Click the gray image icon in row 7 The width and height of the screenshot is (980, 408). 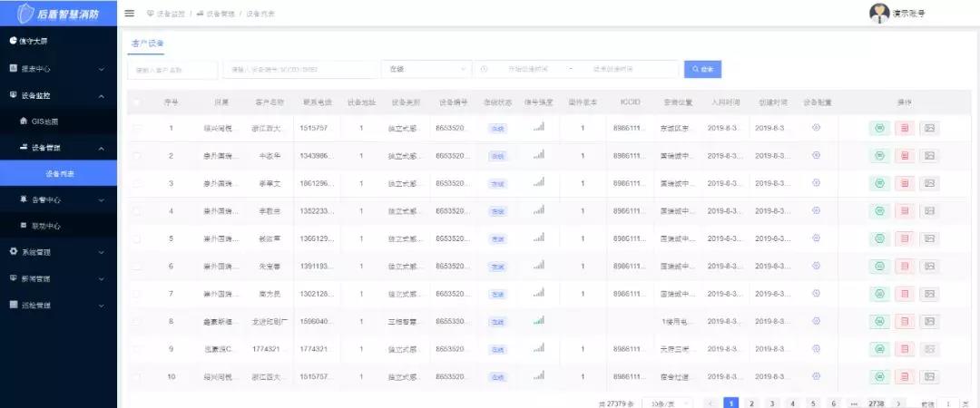pos(929,294)
